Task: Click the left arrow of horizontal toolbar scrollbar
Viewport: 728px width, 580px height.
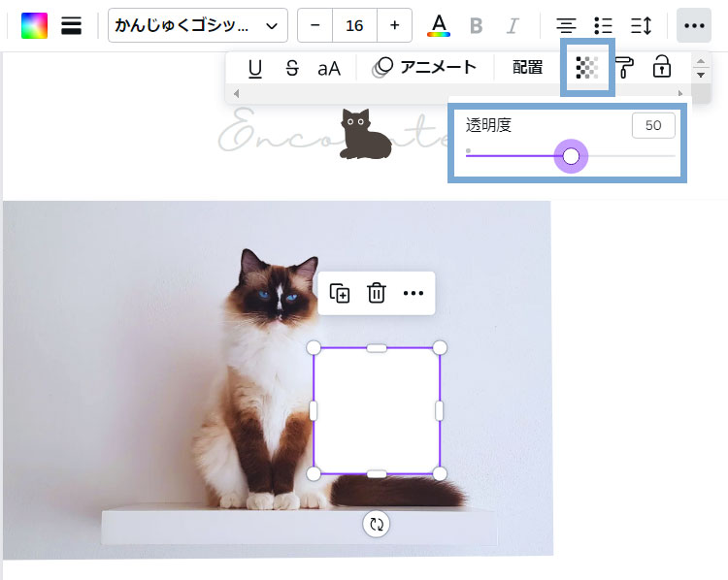Action: click(x=236, y=93)
